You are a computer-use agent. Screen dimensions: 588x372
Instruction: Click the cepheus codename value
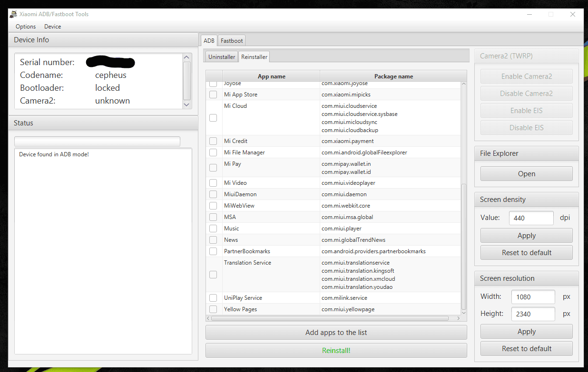[x=111, y=75]
